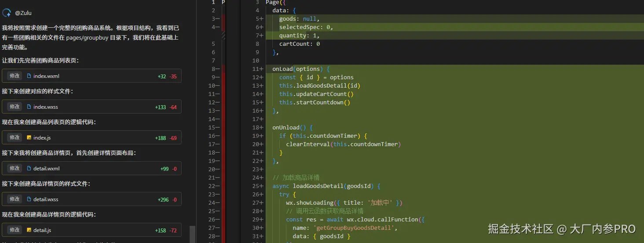Image resolution: width=644 pixels, height=243 pixels.
Task: Click the +99 added count for detail.wxml
Action: point(165,169)
